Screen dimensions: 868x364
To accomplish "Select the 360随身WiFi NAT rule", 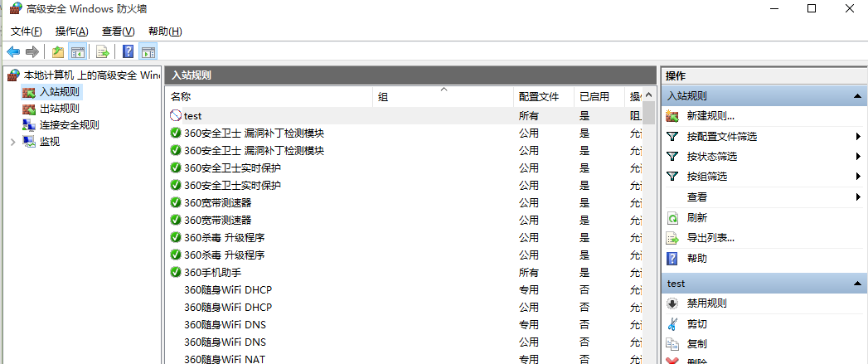I will coord(404,358).
